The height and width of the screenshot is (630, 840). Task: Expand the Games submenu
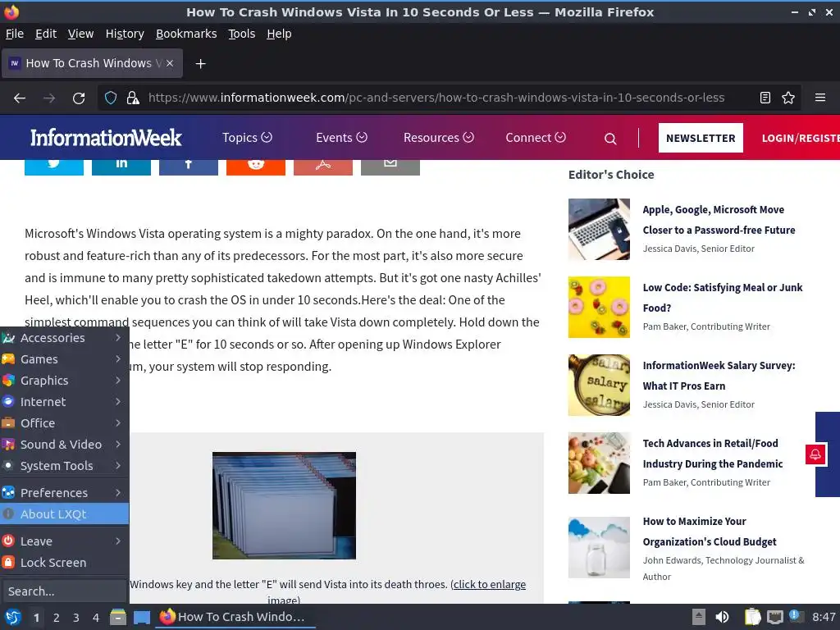point(64,359)
